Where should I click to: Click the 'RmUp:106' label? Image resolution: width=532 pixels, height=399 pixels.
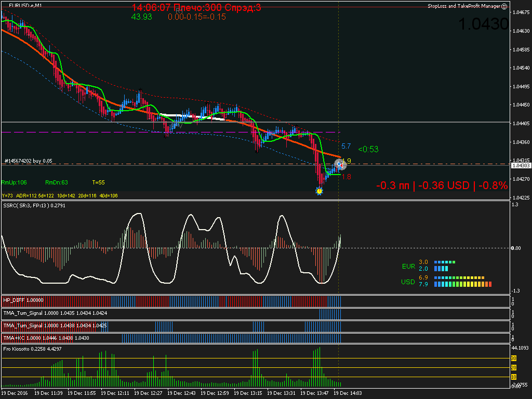[x=14, y=182]
